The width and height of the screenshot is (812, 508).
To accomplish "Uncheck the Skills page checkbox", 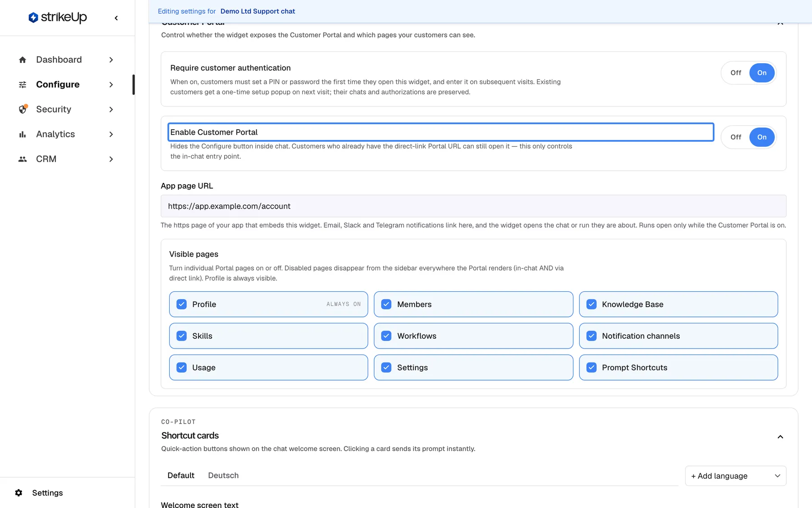I will click(x=181, y=336).
